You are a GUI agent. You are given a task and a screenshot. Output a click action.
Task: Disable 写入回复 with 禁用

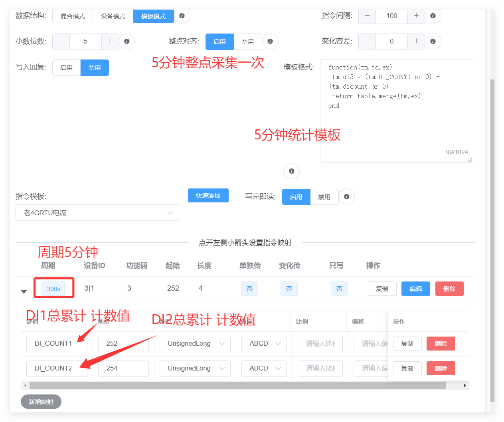[x=95, y=68]
